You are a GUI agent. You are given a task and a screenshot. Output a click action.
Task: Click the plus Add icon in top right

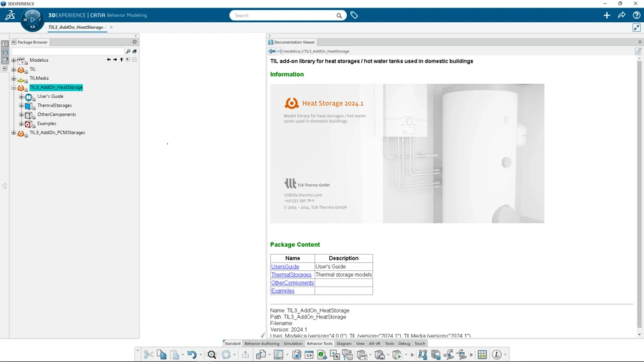click(606, 15)
